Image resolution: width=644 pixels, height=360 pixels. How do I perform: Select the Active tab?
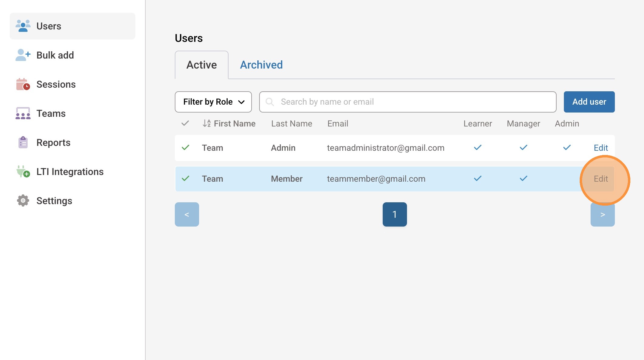[202, 65]
